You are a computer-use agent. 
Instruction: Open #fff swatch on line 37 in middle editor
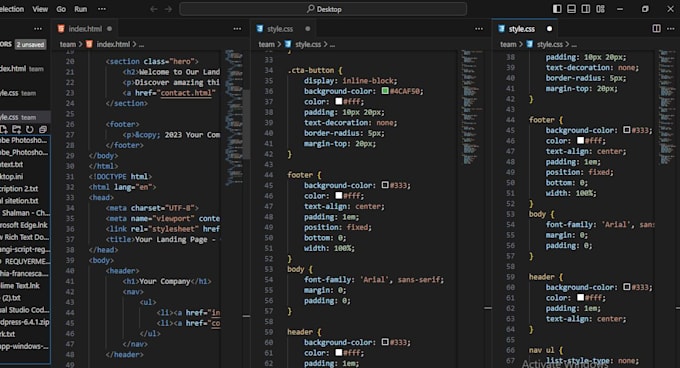[339, 101]
